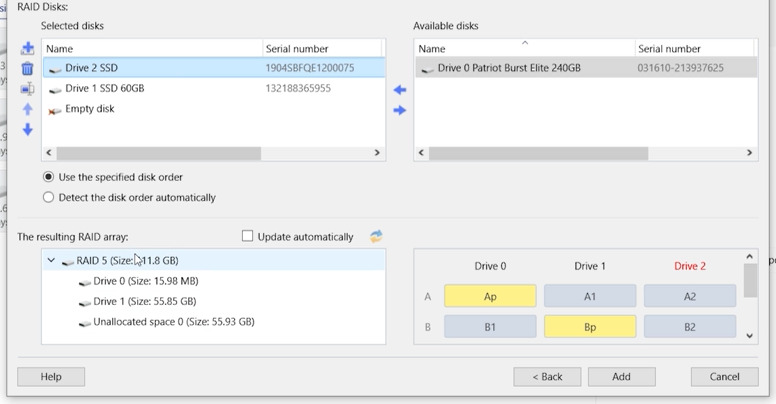Click the Drive 1 column label in layout
This screenshot has width=776, height=404.
pos(590,266)
